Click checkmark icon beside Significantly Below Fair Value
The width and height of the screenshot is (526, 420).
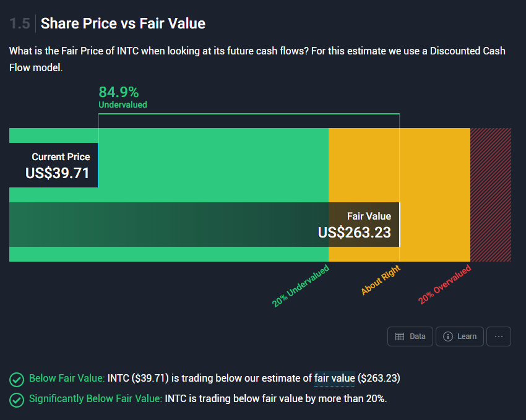coord(17,400)
